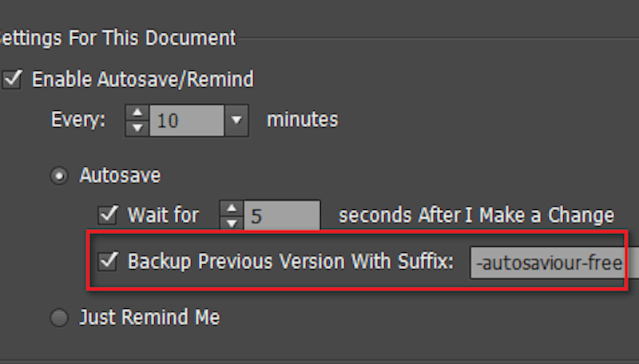
Task: Click the down arrow of seconds stepper
Action: click(232, 221)
